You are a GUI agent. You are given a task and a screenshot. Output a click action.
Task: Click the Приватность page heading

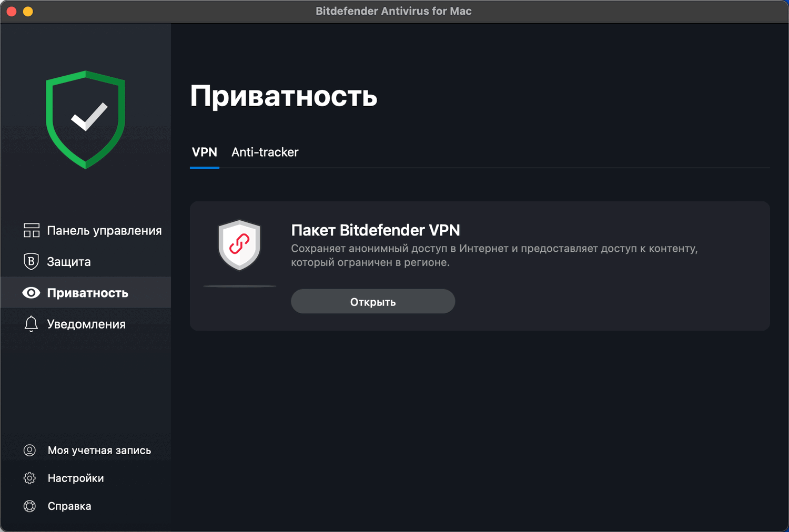284,96
